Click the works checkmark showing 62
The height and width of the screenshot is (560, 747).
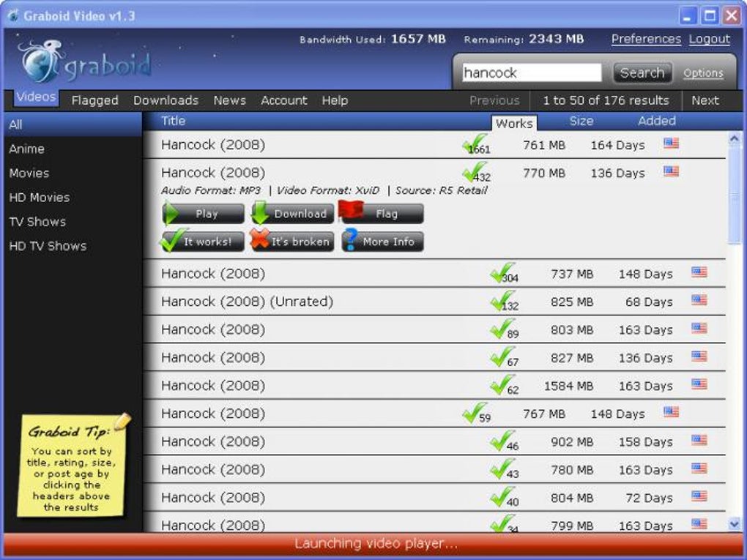(504, 385)
